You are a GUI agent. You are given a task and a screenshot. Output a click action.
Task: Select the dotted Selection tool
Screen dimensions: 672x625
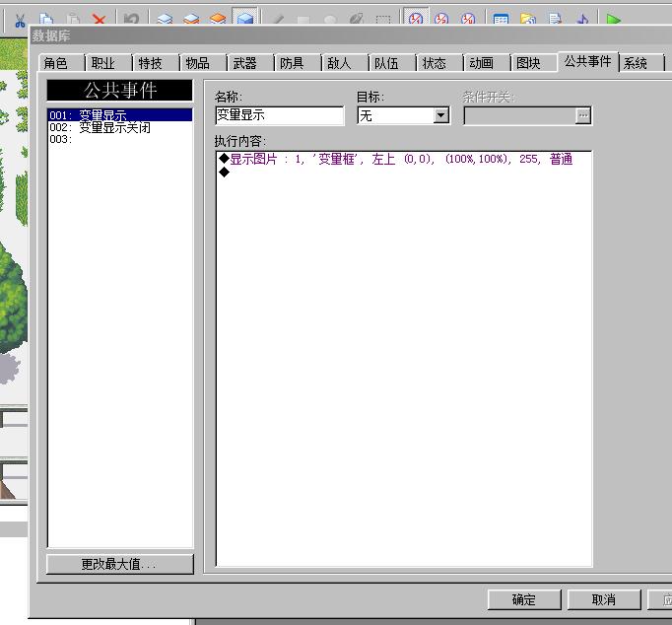(383, 20)
